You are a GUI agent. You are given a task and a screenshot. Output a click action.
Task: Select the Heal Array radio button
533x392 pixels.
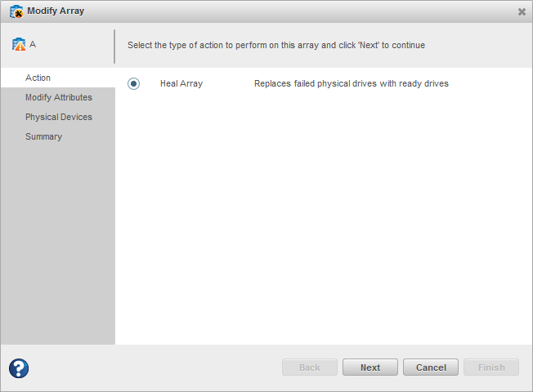pyautogui.click(x=134, y=83)
